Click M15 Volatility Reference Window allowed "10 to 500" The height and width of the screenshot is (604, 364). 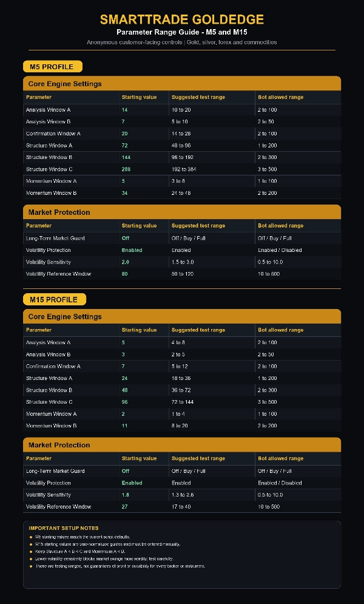(269, 506)
